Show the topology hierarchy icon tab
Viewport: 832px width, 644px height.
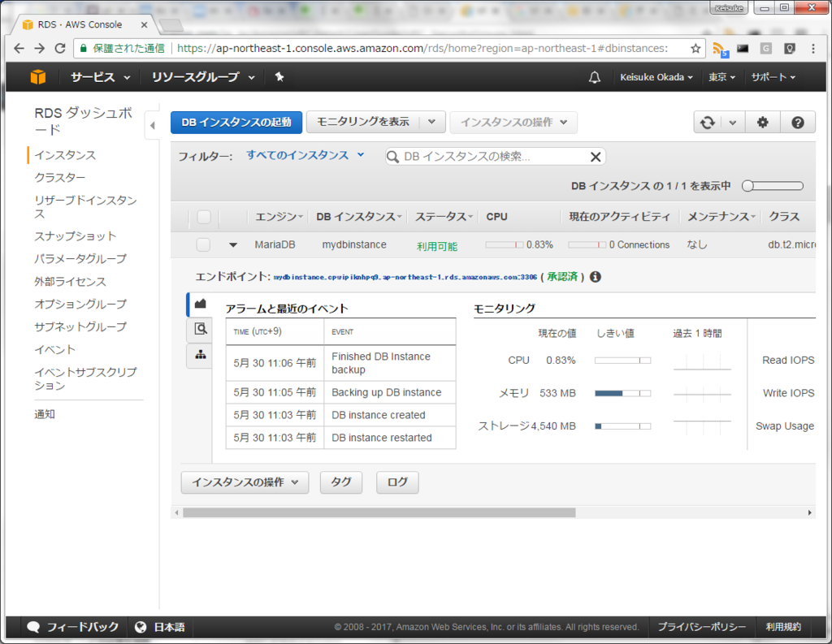click(200, 354)
